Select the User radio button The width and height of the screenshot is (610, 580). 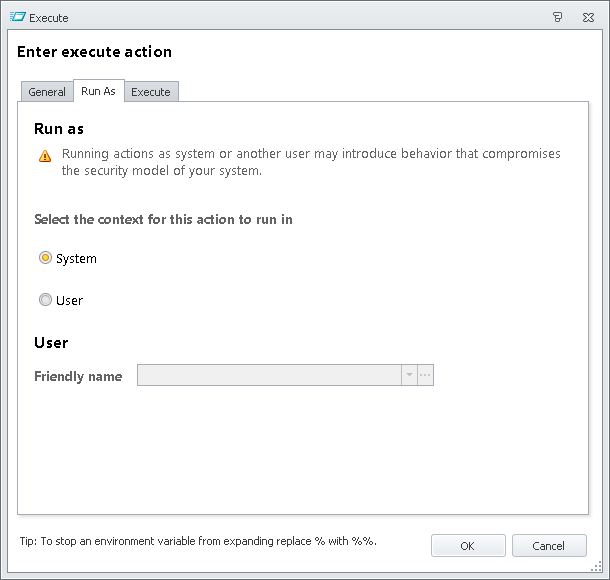(45, 300)
